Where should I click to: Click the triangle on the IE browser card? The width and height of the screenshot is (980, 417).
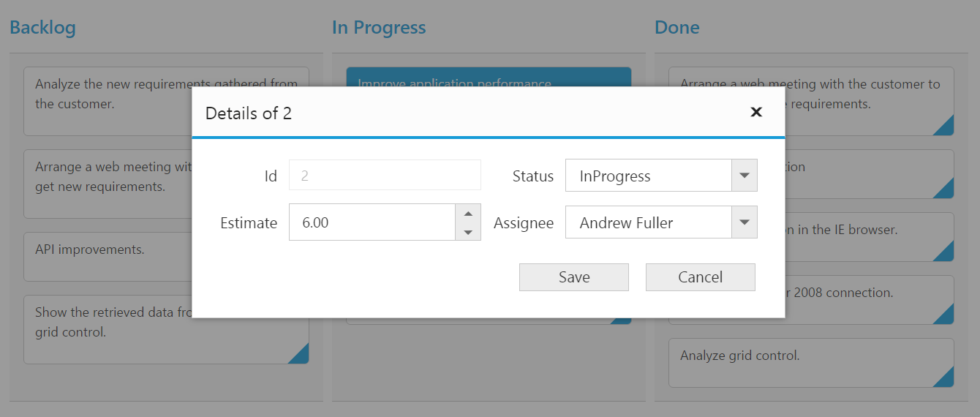click(x=944, y=252)
